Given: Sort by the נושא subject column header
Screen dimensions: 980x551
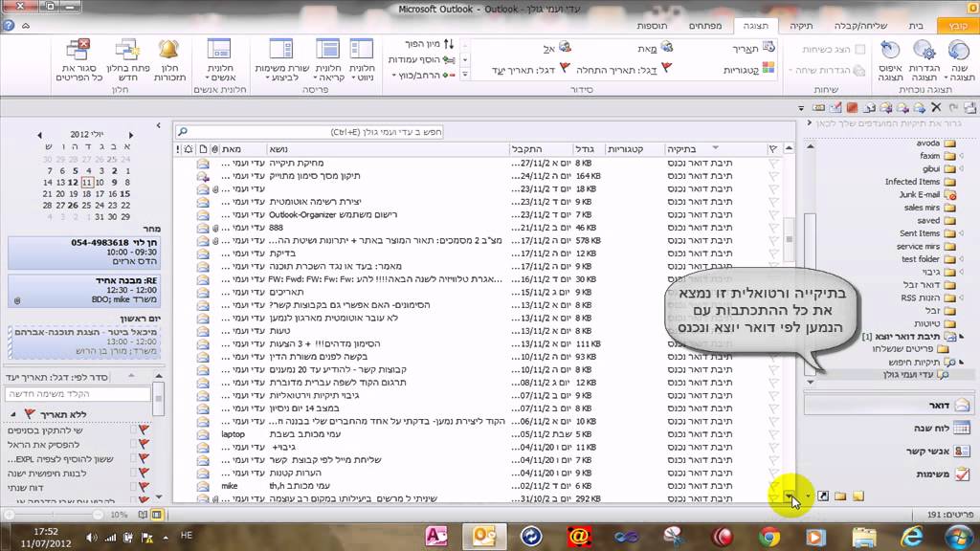Looking at the screenshot, I should point(388,149).
